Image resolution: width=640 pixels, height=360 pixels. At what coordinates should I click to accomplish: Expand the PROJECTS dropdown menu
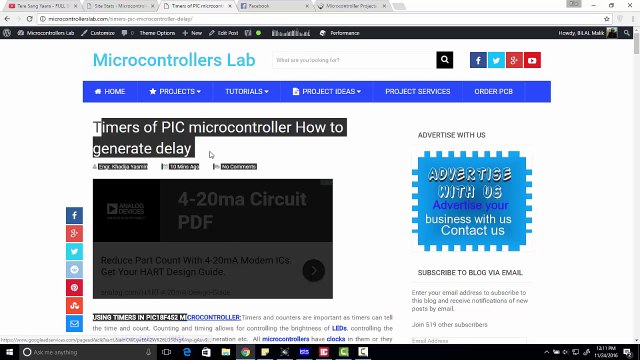175,91
